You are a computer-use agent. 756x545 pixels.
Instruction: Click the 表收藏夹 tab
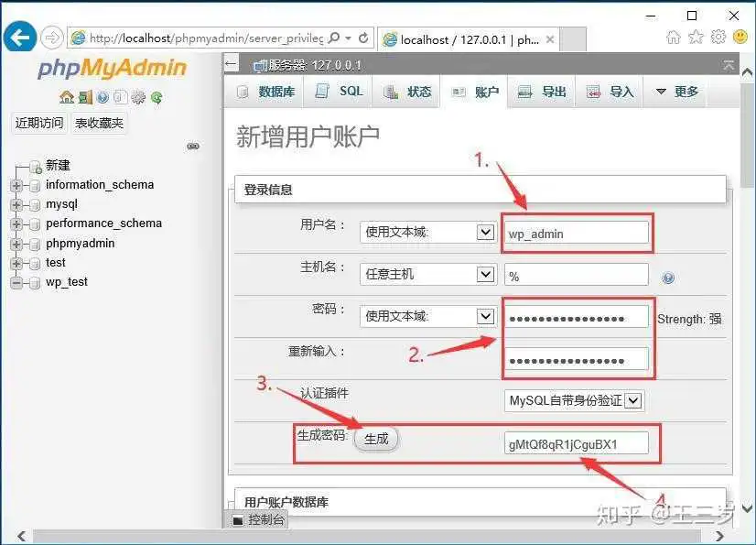(x=99, y=123)
